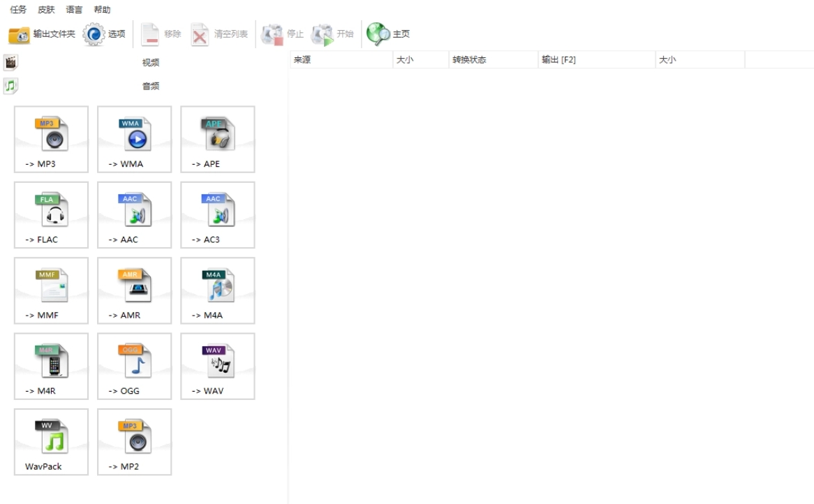Open the 任务 menu

(18, 10)
